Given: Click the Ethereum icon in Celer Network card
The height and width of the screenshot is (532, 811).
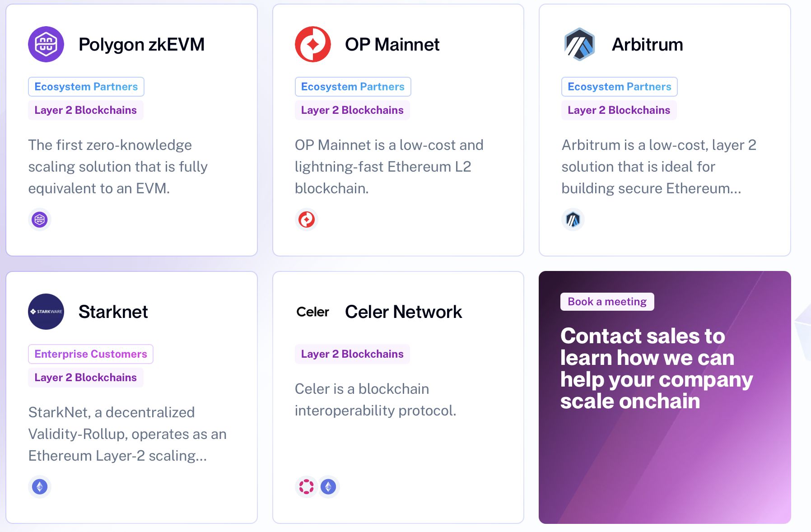Looking at the screenshot, I should click(x=328, y=487).
